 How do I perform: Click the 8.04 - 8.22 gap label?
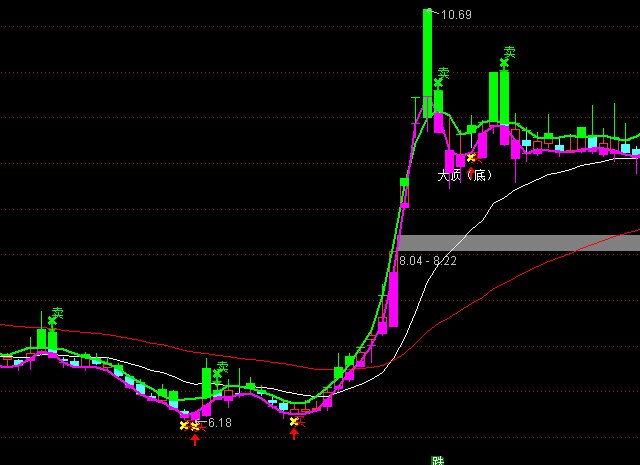[428, 260]
